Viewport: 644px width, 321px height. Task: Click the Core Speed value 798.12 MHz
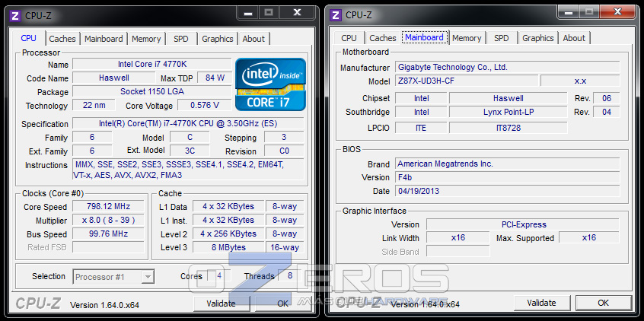coord(108,206)
